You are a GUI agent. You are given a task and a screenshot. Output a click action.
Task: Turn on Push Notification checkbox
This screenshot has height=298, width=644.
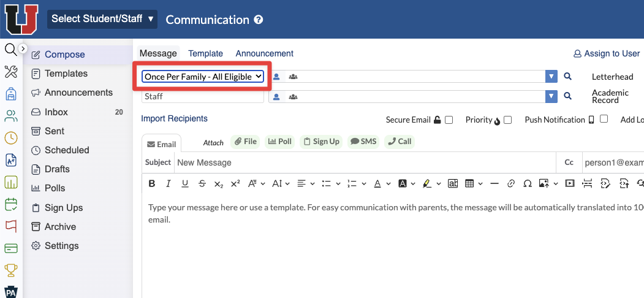pyautogui.click(x=604, y=119)
